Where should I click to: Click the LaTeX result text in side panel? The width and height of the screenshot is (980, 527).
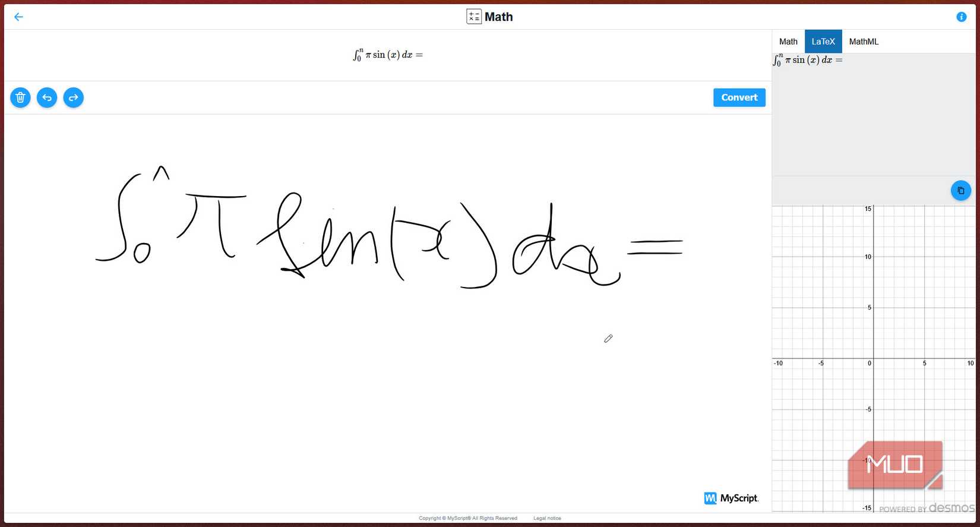(808, 60)
